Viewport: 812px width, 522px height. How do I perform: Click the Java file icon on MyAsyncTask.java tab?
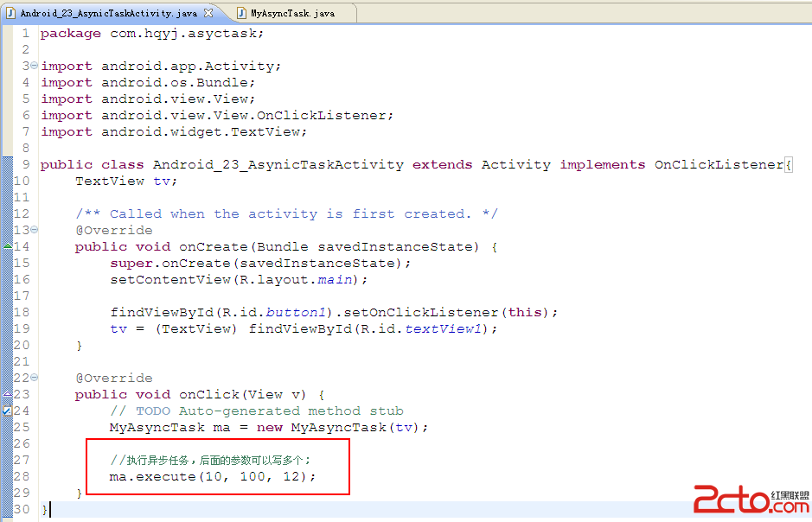pos(241,13)
